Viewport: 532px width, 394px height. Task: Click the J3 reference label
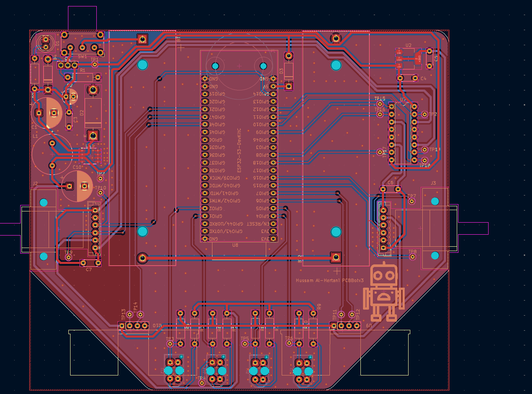pos(433,183)
